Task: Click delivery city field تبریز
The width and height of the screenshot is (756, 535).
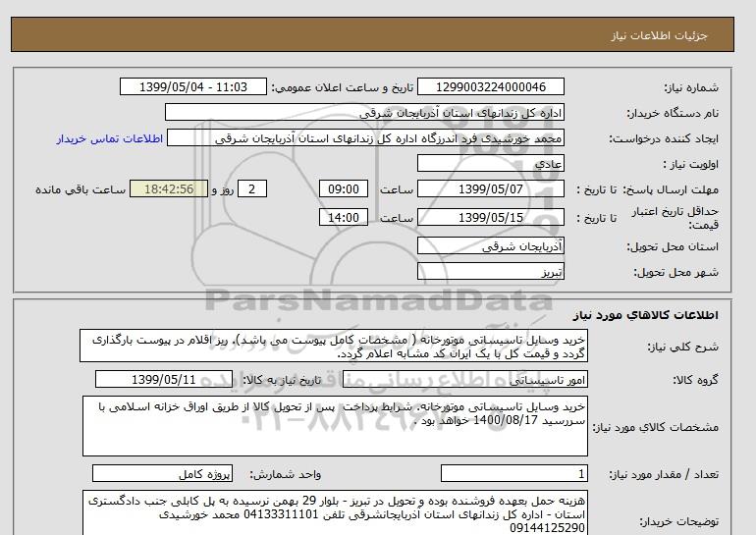Action: click(490, 271)
